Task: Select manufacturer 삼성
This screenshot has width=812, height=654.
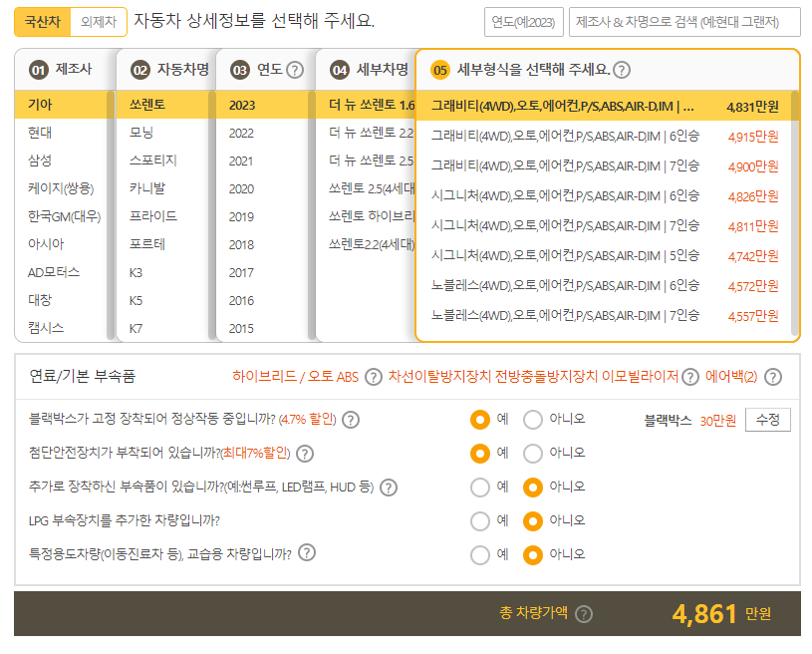Action: click(x=61, y=161)
